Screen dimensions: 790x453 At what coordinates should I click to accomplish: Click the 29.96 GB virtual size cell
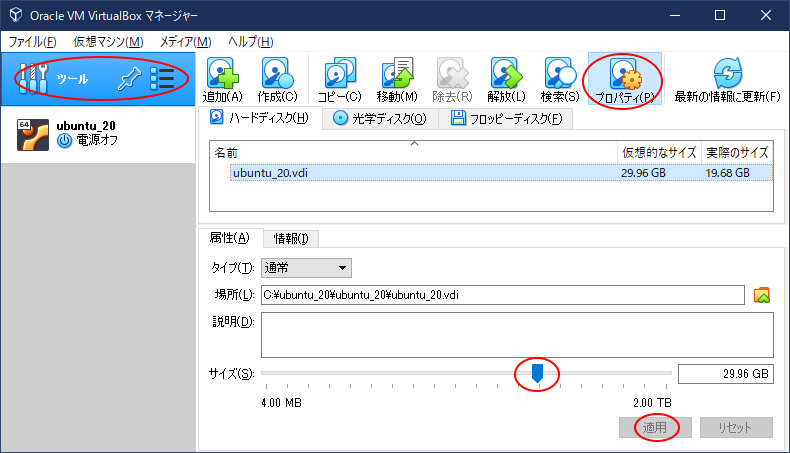point(643,173)
